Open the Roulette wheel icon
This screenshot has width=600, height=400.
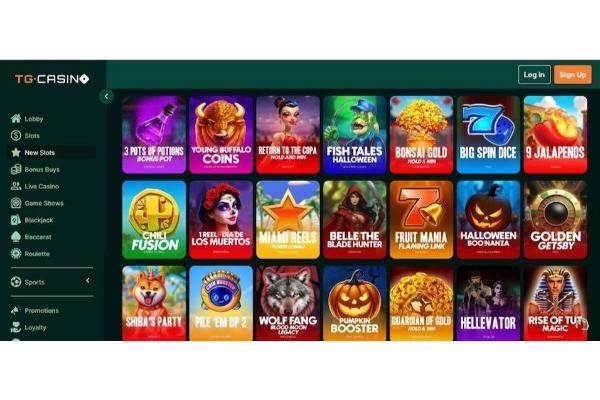point(16,253)
